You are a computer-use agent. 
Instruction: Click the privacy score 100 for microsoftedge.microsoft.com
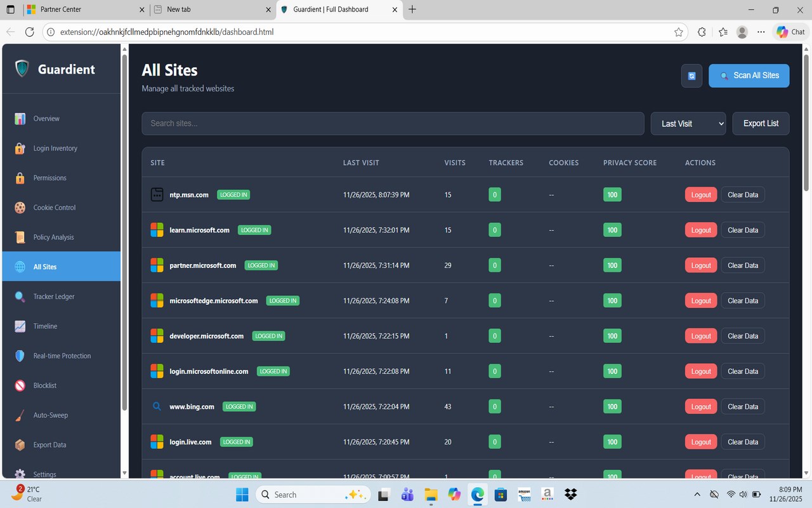pyautogui.click(x=612, y=301)
